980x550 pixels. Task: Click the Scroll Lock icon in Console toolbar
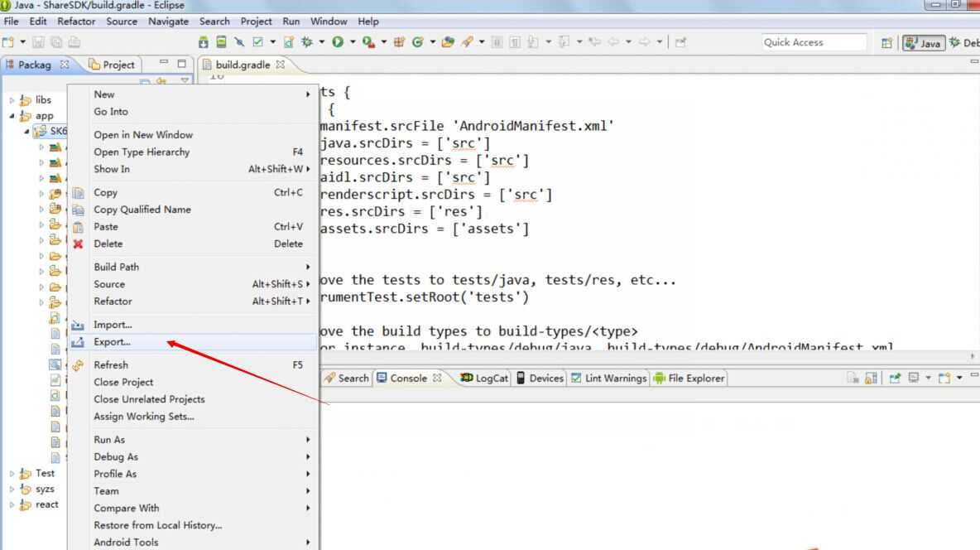pyautogui.click(x=872, y=378)
